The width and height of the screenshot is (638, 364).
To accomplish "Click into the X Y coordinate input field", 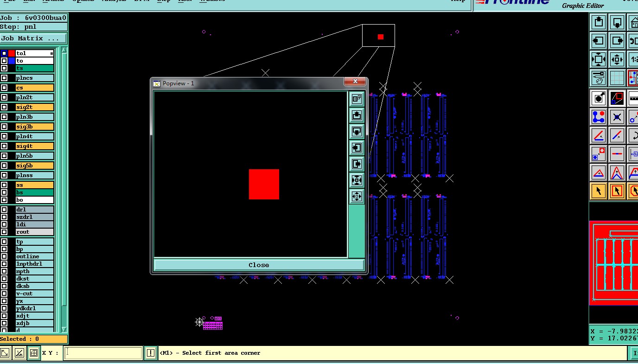I will click(103, 353).
